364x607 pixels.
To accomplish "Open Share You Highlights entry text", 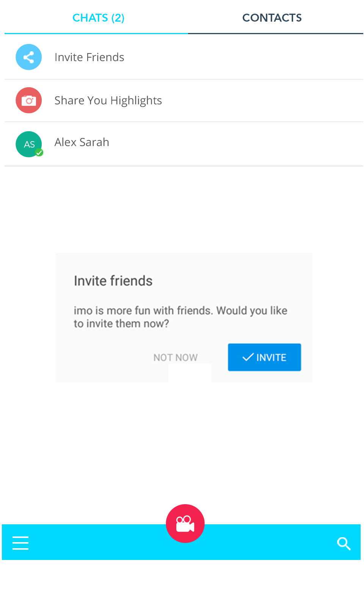I will pyautogui.click(x=108, y=101).
